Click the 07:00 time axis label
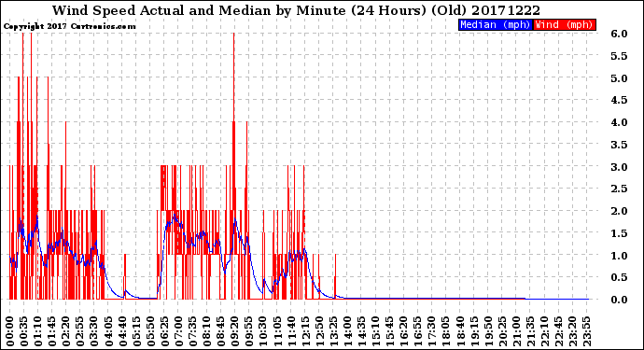This screenshot has width=644, height=350. (178, 331)
